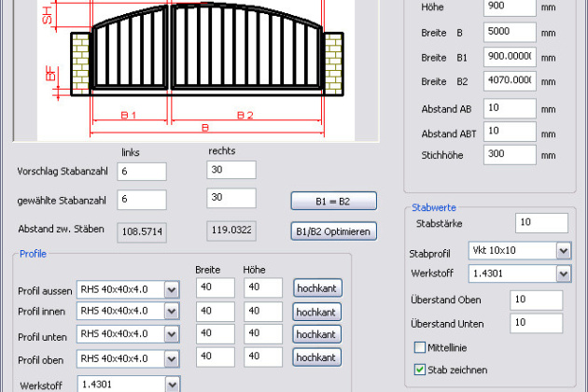Click the gate preview drawing

pyautogui.click(x=198, y=65)
